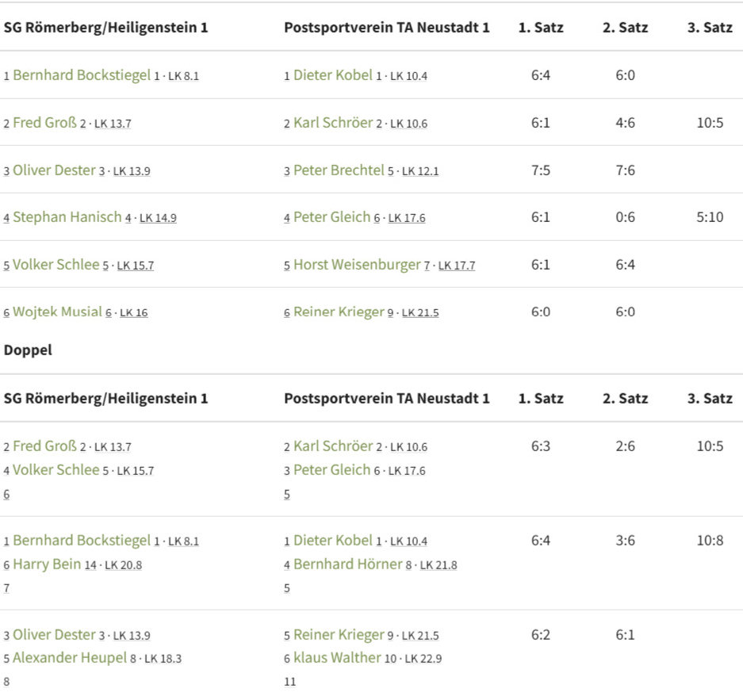
Task: Open Dieter Kobel's singles player link
Action: click(x=332, y=75)
